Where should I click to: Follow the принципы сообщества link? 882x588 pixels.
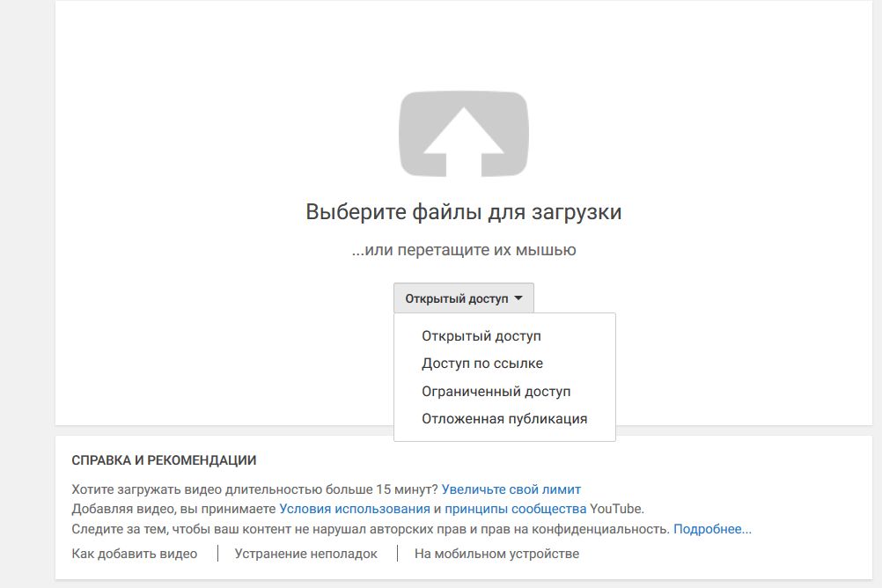(x=515, y=510)
